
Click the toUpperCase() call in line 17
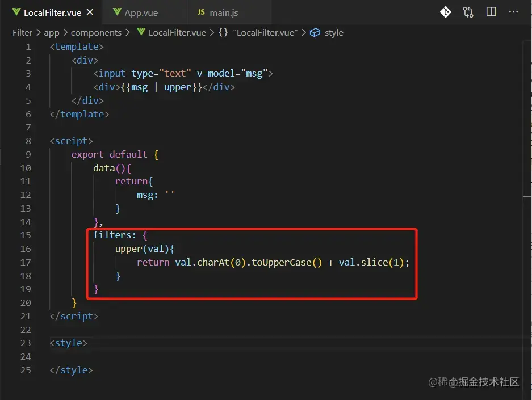coord(287,262)
